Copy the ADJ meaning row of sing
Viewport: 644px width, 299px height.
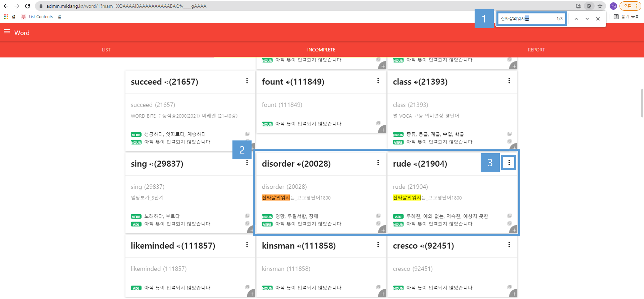pos(247,223)
